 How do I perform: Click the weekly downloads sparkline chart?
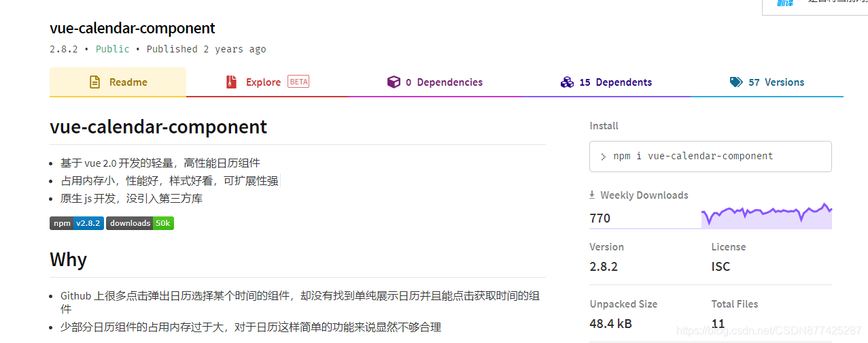[x=767, y=216]
